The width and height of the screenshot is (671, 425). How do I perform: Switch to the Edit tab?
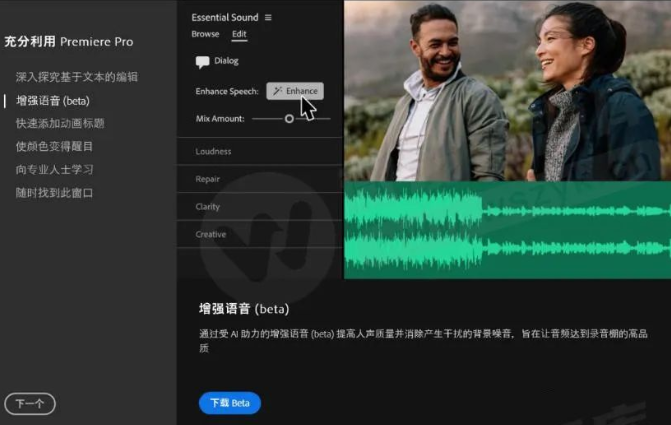coord(239,34)
